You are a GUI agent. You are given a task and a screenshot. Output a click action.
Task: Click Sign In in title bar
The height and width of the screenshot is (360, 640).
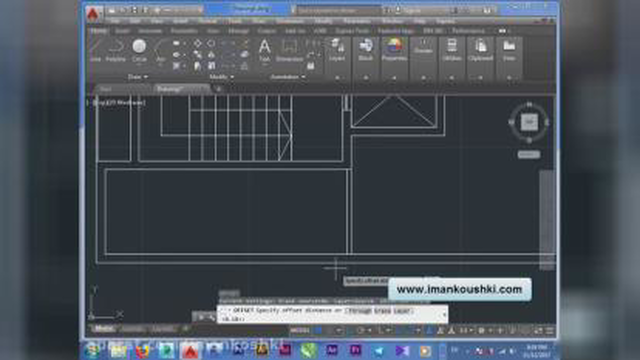(x=413, y=11)
